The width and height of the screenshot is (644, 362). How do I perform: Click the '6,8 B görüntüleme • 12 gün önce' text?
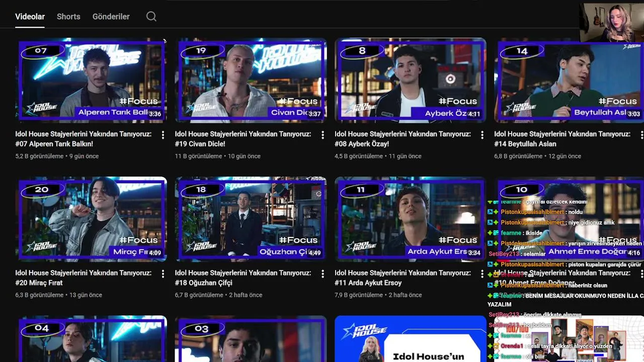537,156
